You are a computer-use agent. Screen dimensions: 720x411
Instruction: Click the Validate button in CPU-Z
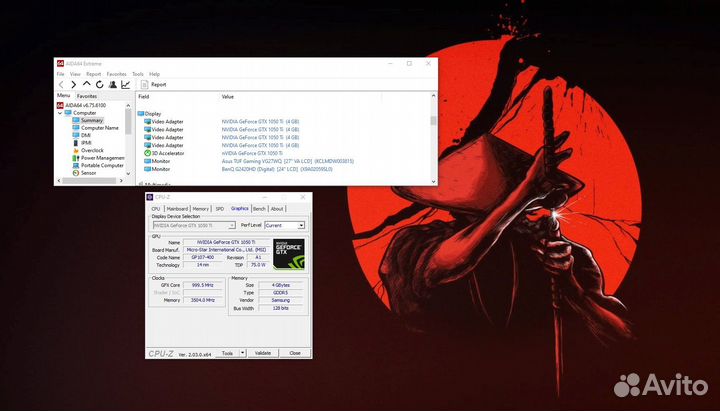pyautogui.click(x=263, y=353)
